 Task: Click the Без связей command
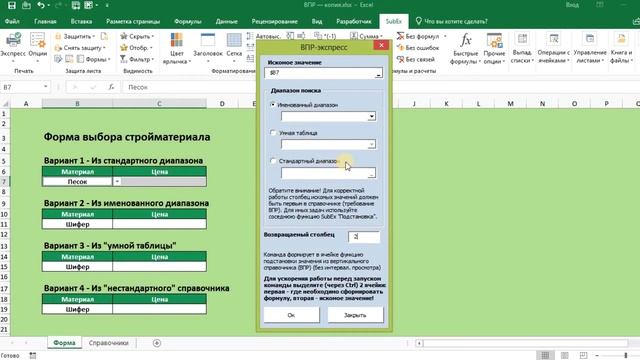416,59
